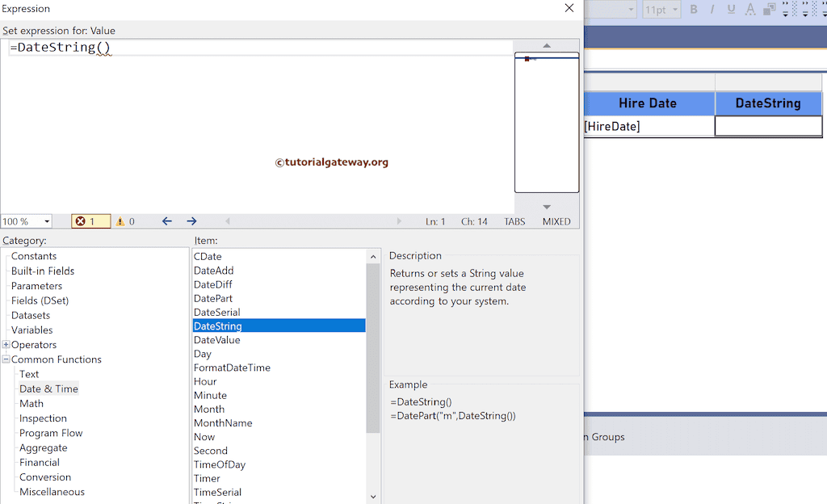827x504 pixels.
Task: Click the error count indicator
Action: click(89, 220)
